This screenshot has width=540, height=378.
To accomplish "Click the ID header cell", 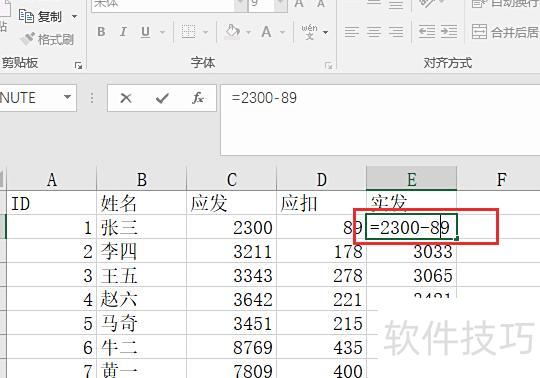I will (52, 203).
